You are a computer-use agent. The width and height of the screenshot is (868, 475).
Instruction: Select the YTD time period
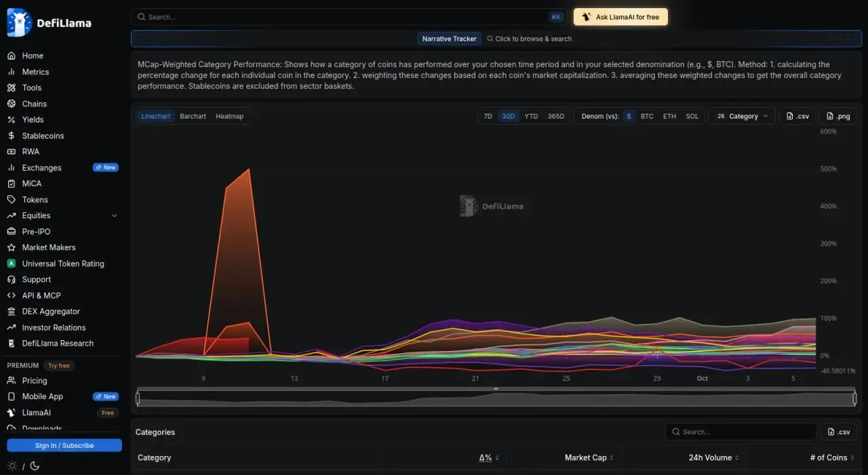[x=531, y=117]
